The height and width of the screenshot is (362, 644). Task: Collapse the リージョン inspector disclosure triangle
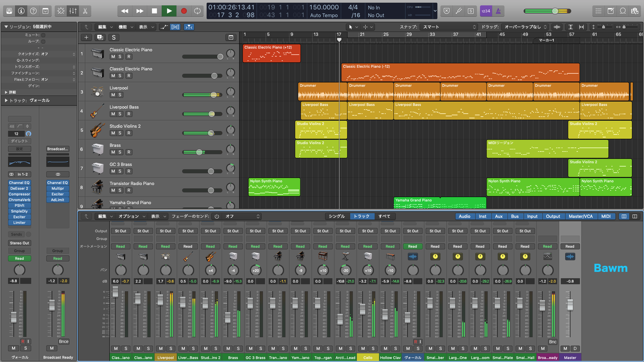tap(6, 26)
